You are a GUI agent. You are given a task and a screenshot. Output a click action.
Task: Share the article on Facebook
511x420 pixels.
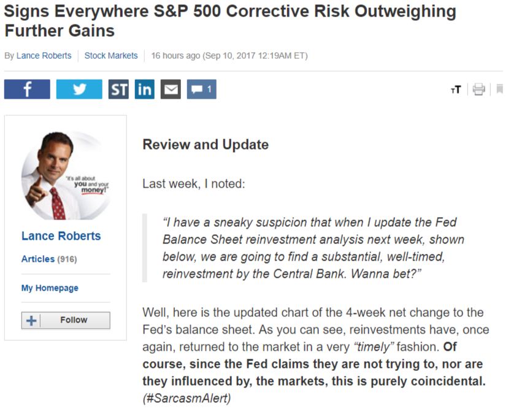coord(27,90)
